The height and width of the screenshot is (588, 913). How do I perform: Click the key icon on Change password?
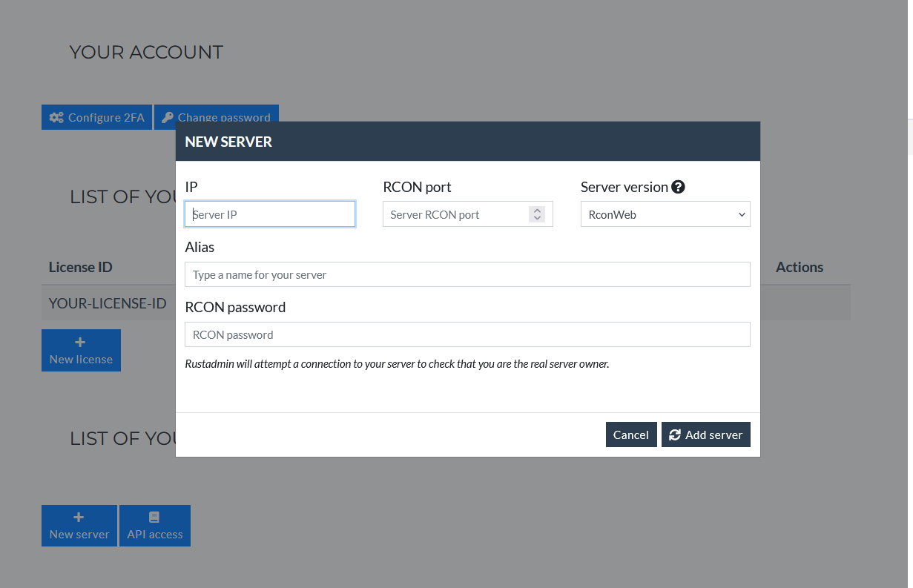(168, 118)
